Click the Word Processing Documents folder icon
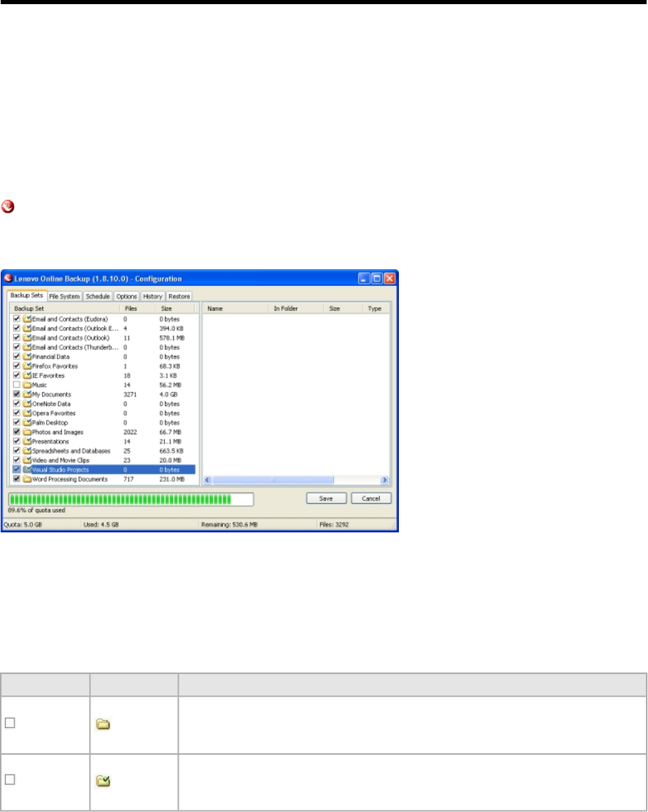Screen dimensions: 648x812 coord(27,479)
